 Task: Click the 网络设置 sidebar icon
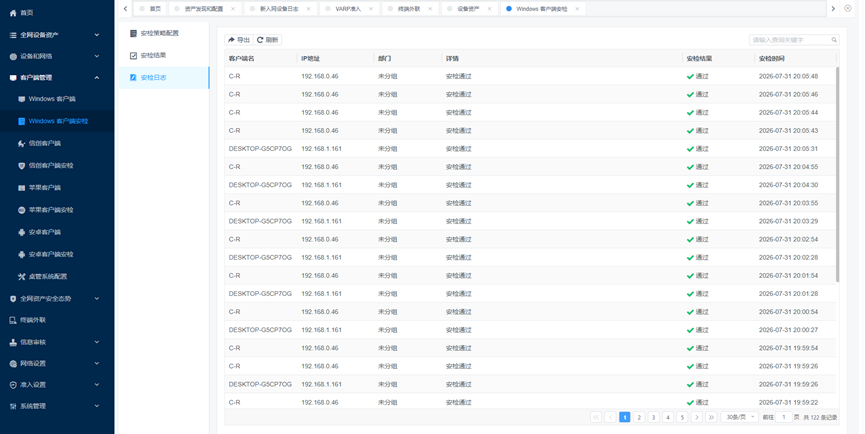[13, 363]
